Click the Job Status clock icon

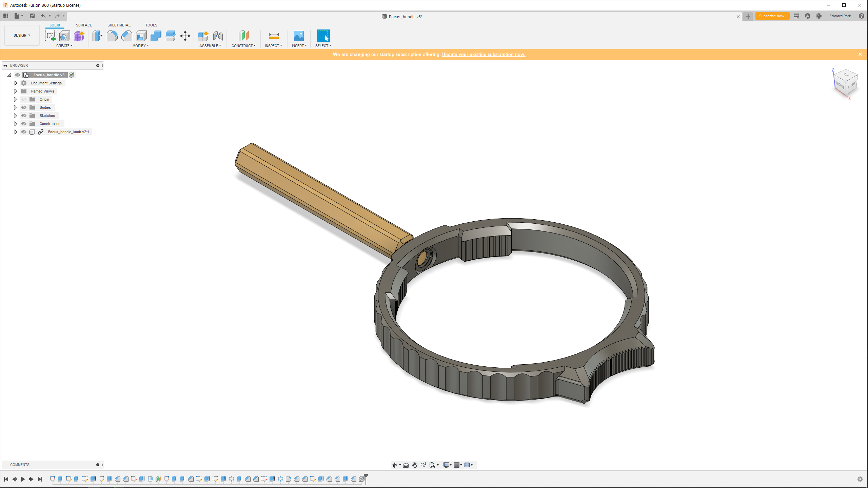[x=819, y=16]
